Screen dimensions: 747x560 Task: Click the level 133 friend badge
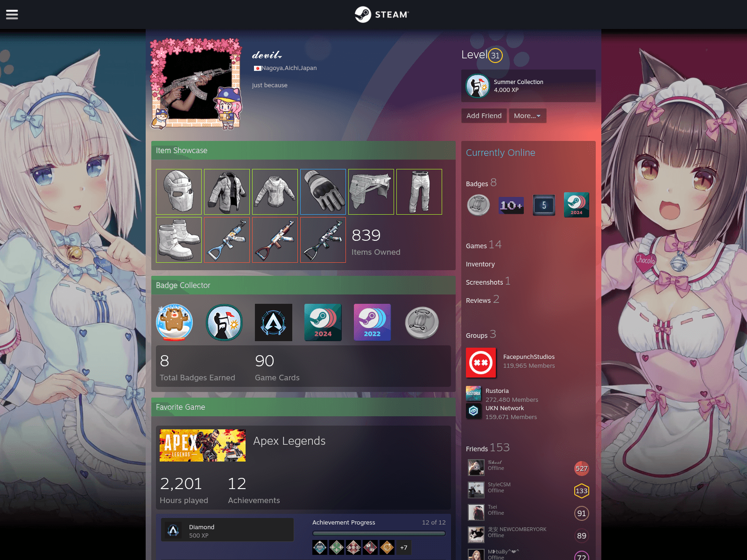582,491
